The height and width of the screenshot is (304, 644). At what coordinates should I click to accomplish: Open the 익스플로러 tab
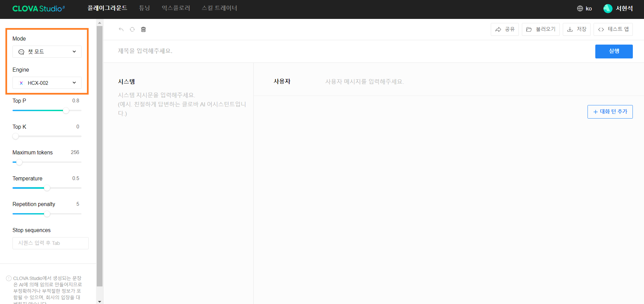[176, 8]
